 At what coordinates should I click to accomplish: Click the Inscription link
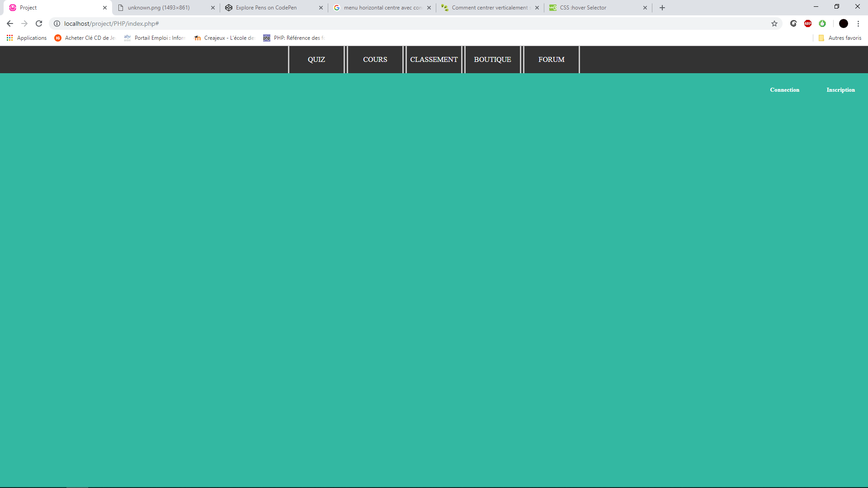[x=840, y=90]
